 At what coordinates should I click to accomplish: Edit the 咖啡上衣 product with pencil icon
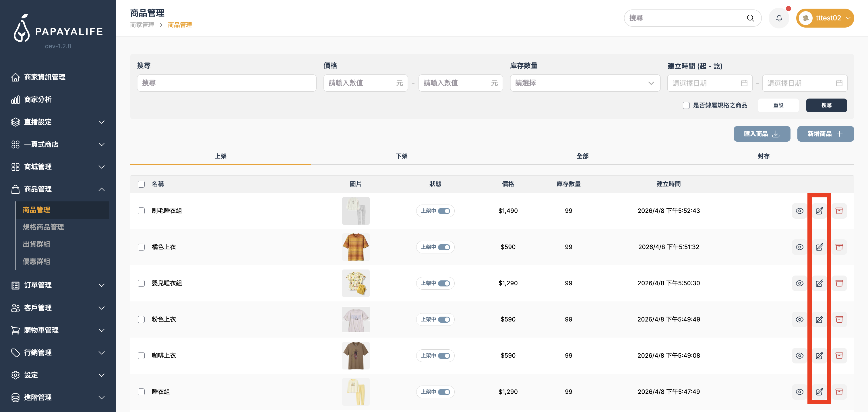[x=819, y=356]
